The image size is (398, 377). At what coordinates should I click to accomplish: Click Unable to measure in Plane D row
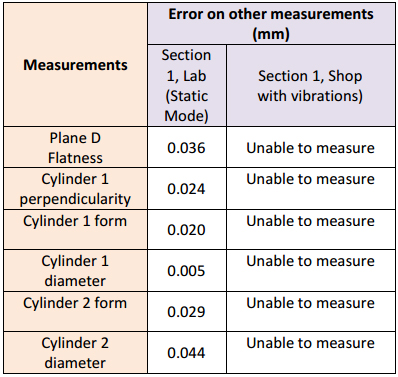311,148
